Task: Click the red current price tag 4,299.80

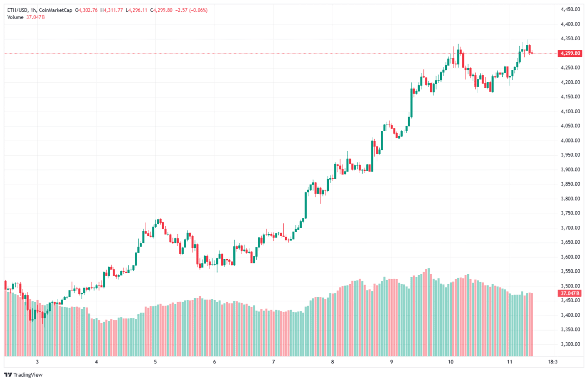Action: [x=569, y=53]
